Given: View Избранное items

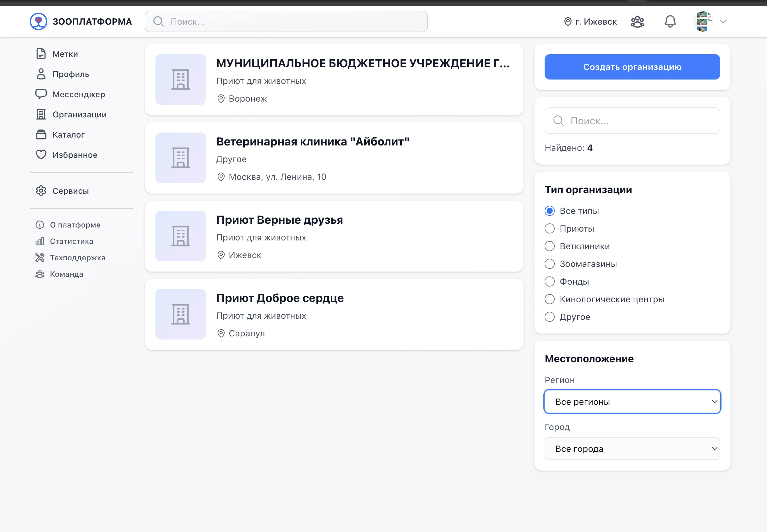Looking at the screenshot, I should (x=75, y=155).
